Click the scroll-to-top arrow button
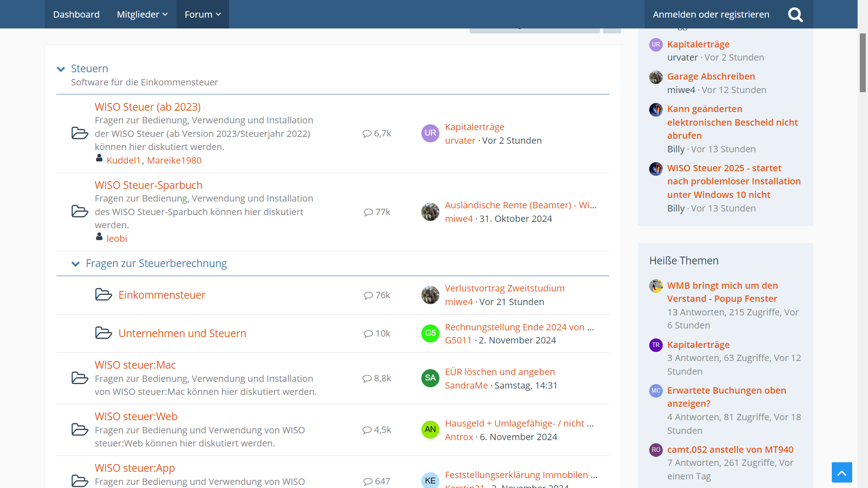Image resolution: width=868 pixels, height=488 pixels. [x=841, y=472]
